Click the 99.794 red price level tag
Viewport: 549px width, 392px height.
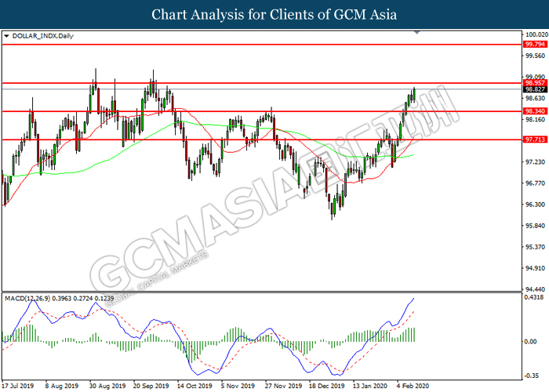point(536,45)
